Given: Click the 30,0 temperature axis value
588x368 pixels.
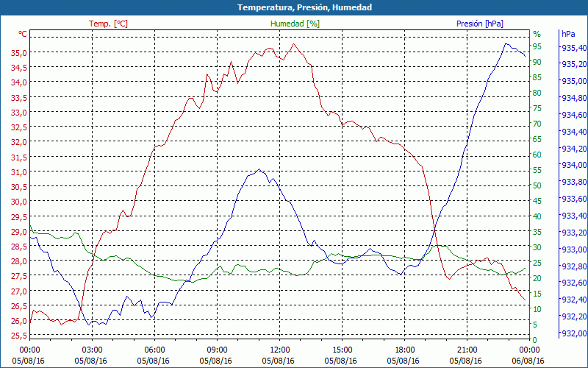Looking at the screenshot, I should click(x=18, y=202).
